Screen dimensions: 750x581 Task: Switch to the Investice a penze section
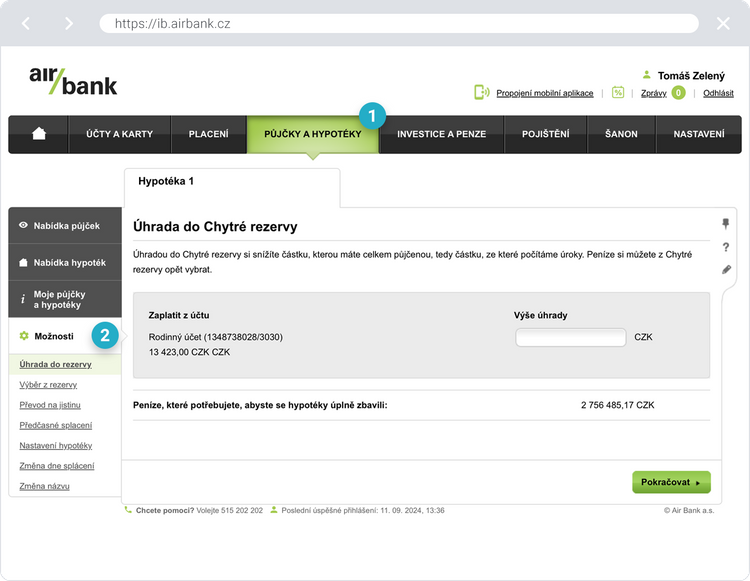441,134
